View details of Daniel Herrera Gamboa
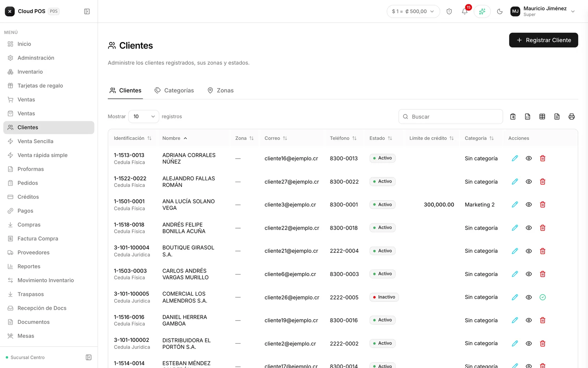 coord(529,320)
